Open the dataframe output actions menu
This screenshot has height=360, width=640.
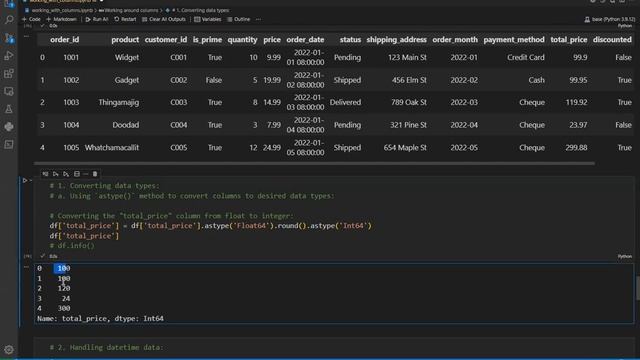pos(27,36)
